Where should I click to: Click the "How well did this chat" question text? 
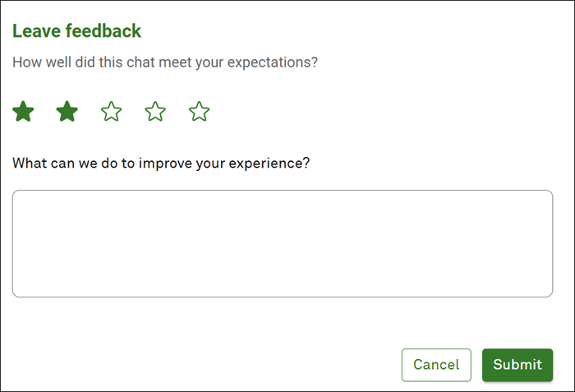coord(165,62)
